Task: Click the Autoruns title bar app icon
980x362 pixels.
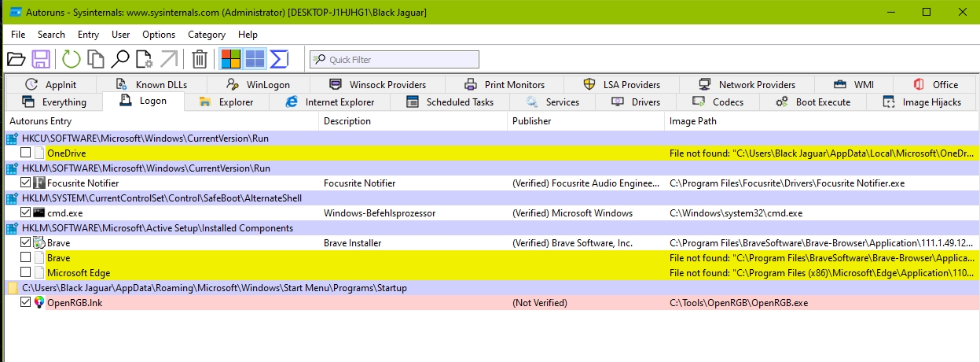Action: (x=16, y=12)
